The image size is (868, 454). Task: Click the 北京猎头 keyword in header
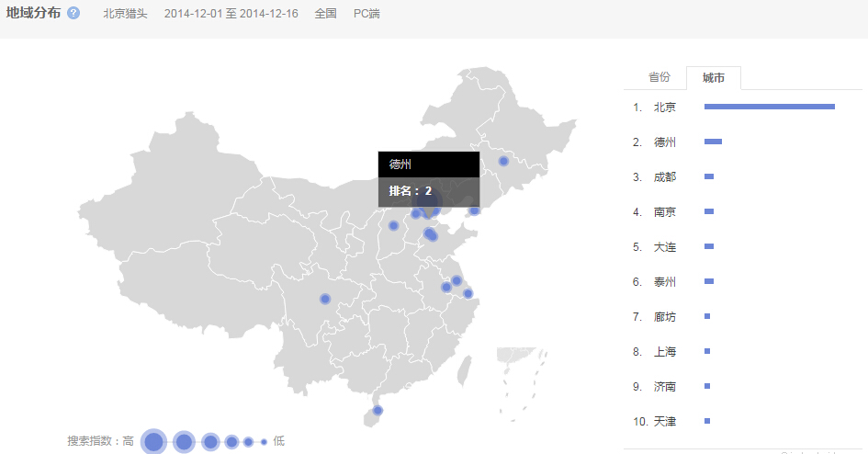pyautogui.click(x=125, y=14)
